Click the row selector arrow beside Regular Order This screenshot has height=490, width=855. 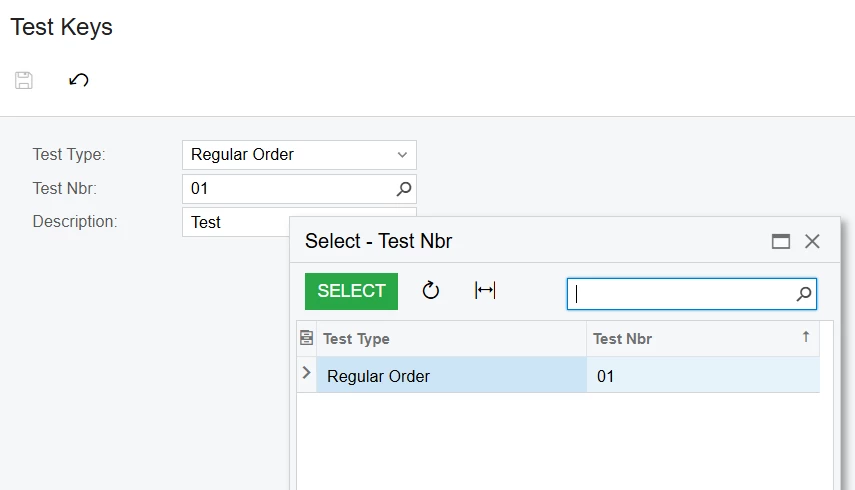(x=306, y=374)
